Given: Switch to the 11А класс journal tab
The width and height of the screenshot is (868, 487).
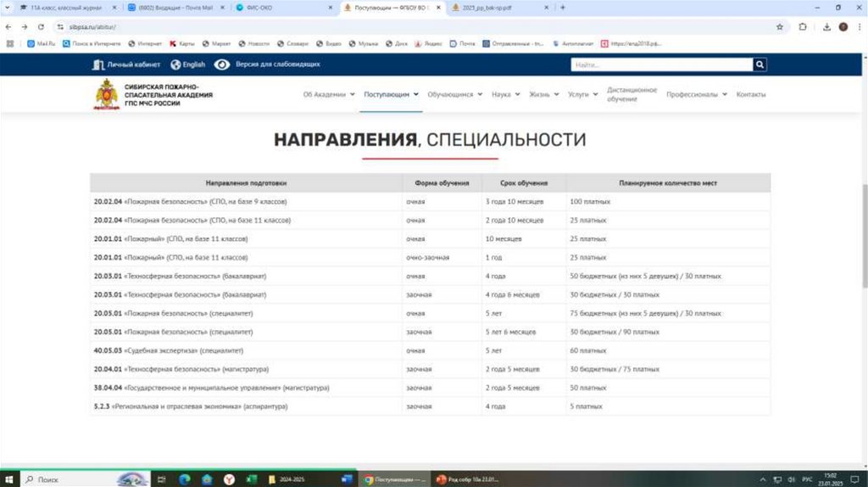Looking at the screenshot, I should 65,8.
